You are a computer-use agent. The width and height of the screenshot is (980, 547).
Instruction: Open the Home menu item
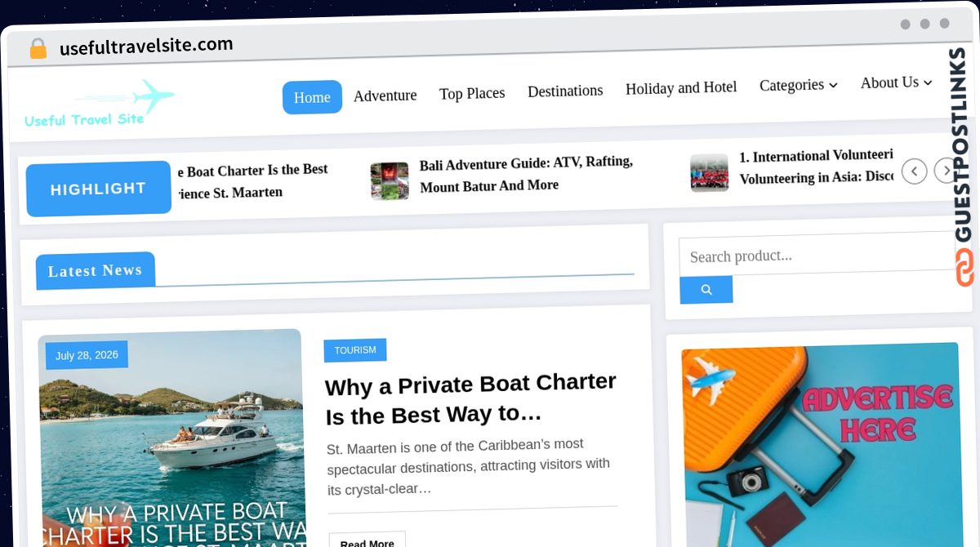coord(312,97)
